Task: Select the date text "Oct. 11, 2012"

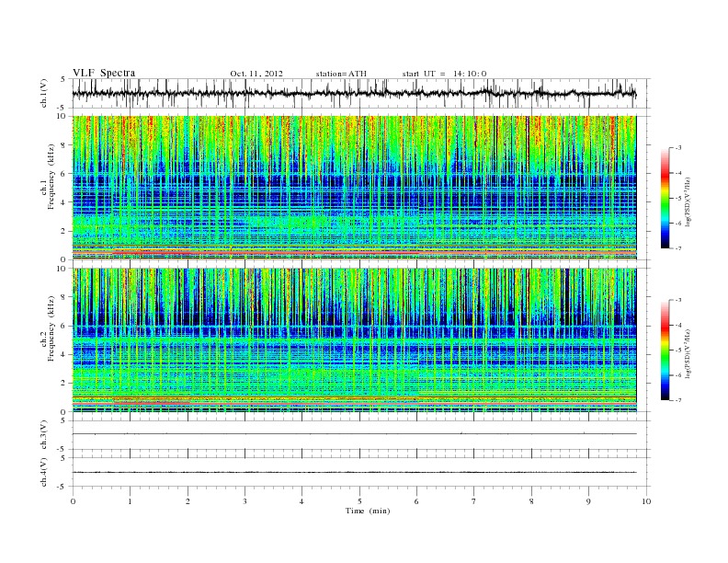Action: click(x=256, y=74)
